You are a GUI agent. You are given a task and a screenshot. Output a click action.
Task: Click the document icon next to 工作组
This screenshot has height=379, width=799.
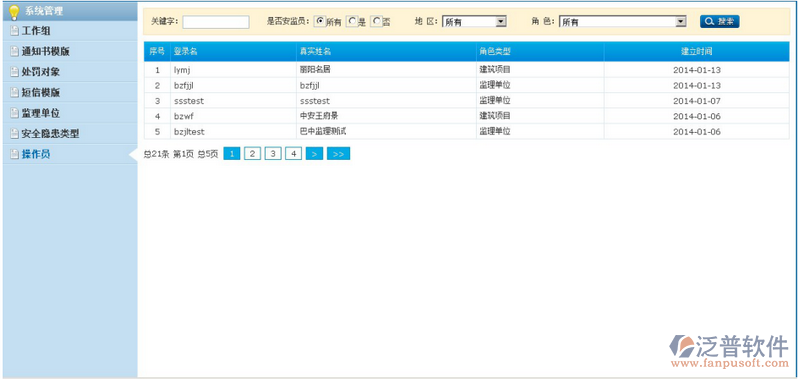pos(14,31)
